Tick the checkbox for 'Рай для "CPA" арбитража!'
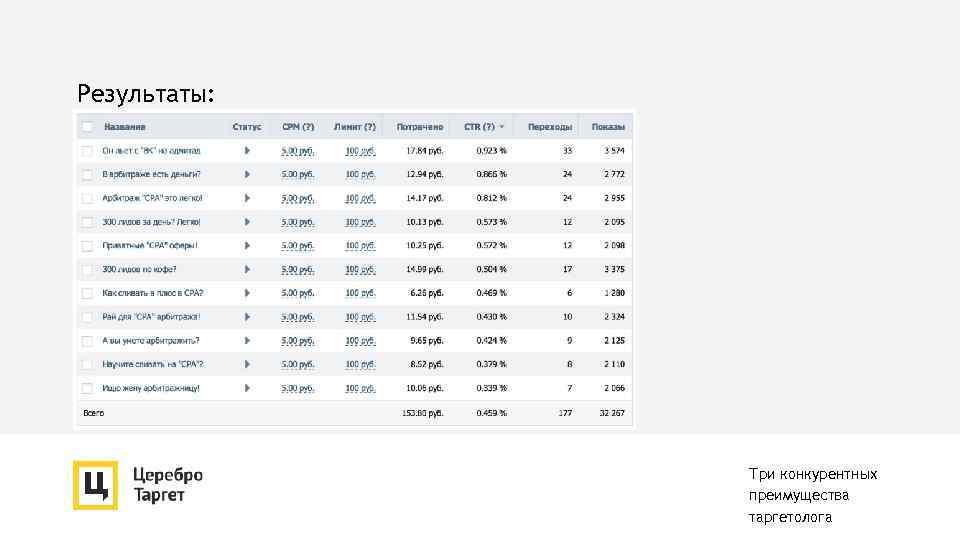Screen dimensions: 960x540 (x=88, y=317)
